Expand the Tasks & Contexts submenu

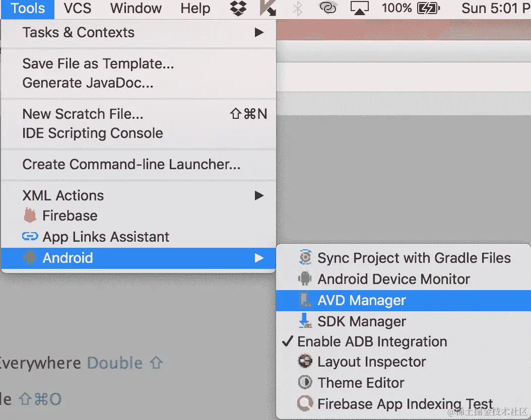[x=139, y=33]
